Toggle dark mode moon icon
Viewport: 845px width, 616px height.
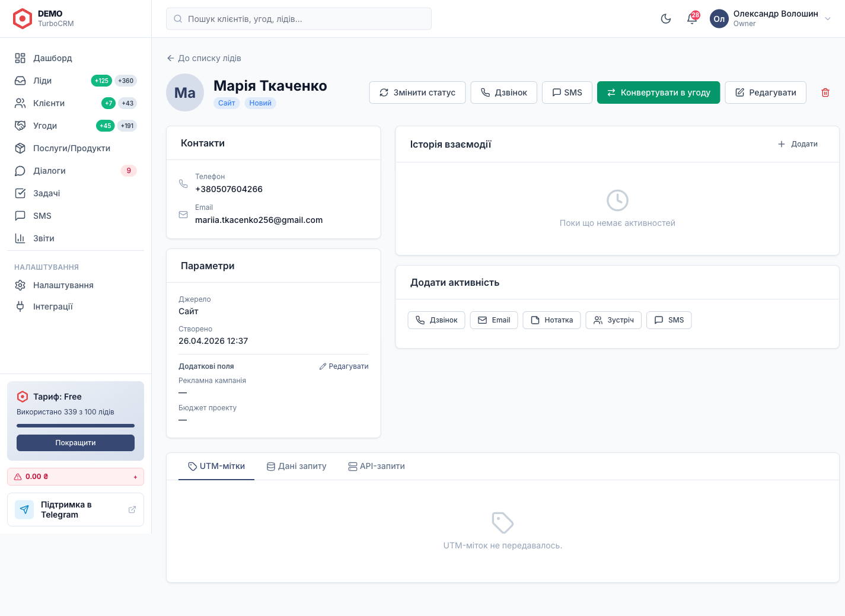(x=666, y=18)
